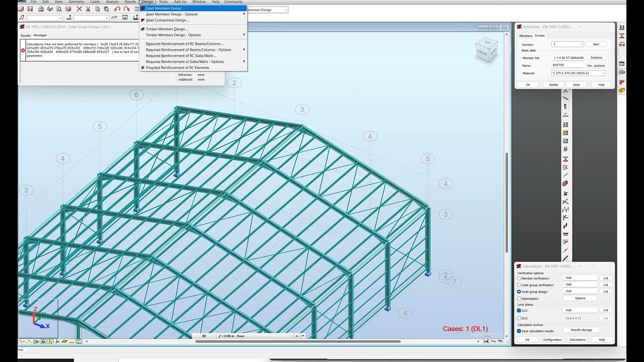Click Delete in the Definitions dialog

coord(553,84)
